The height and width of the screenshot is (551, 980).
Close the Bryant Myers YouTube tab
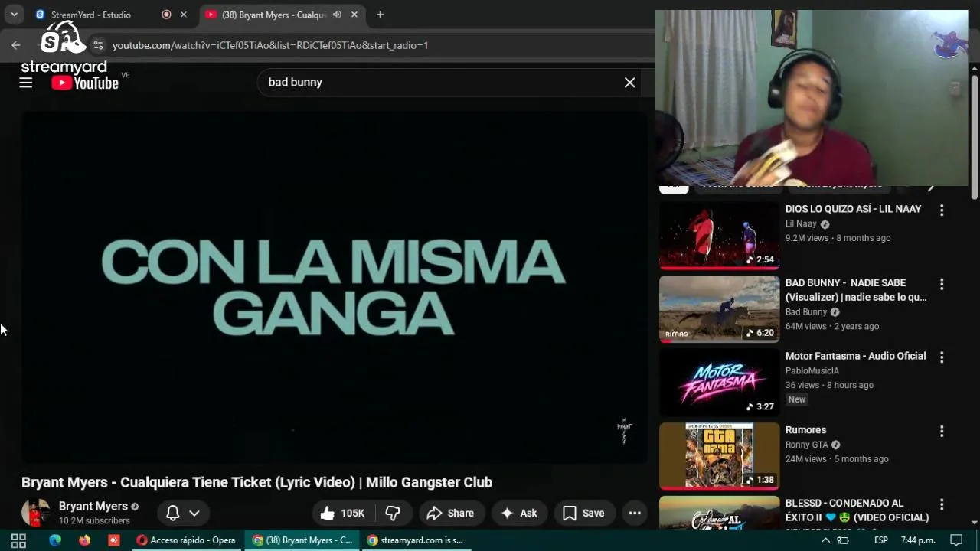tap(354, 15)
